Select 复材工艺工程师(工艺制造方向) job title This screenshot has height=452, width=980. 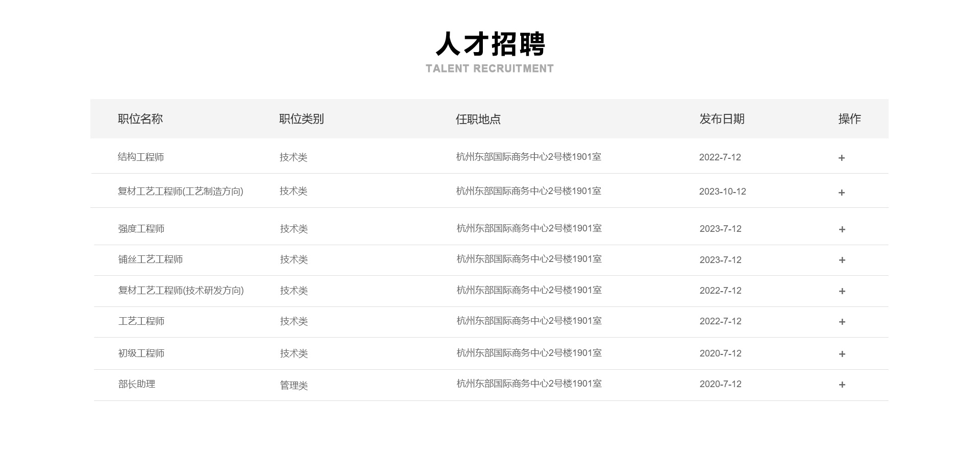click(x=180, y=192)
